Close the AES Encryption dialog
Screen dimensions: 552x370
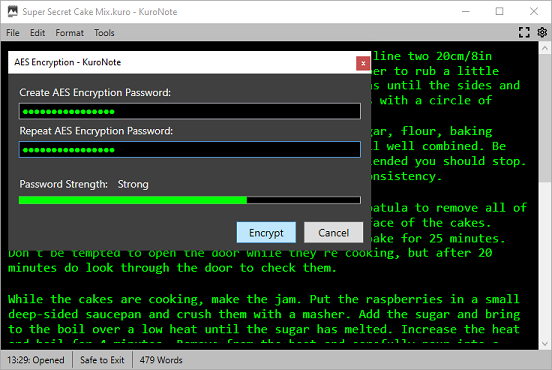pos(363,63)
